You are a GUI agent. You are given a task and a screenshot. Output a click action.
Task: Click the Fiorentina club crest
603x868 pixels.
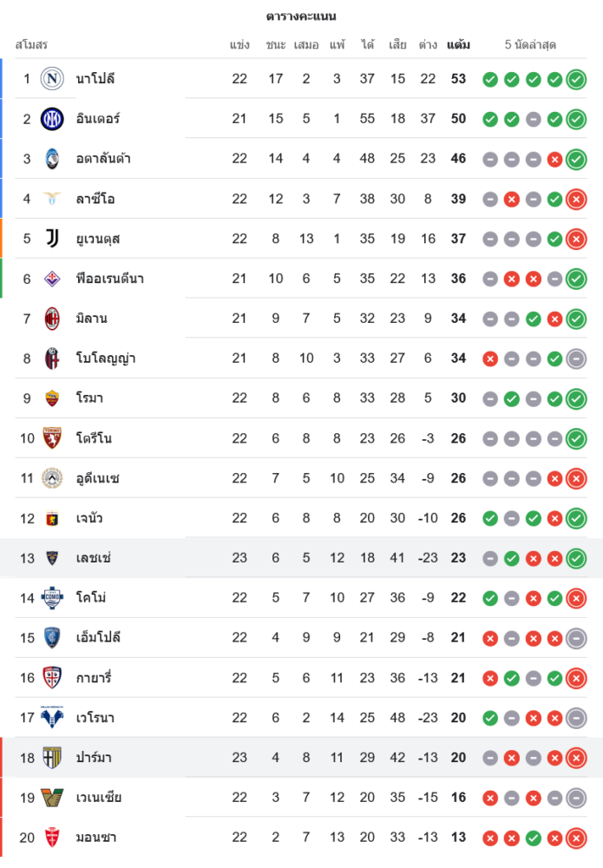[52, 279]
